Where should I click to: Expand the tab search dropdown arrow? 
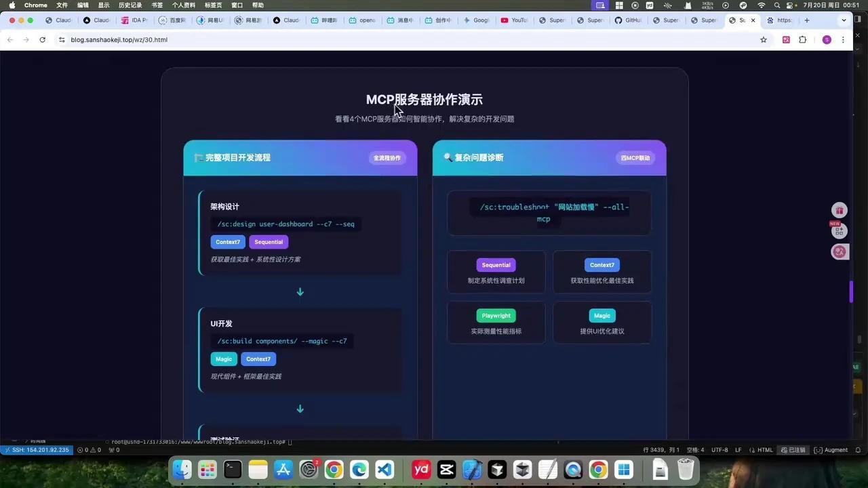(x=844, y=20)
